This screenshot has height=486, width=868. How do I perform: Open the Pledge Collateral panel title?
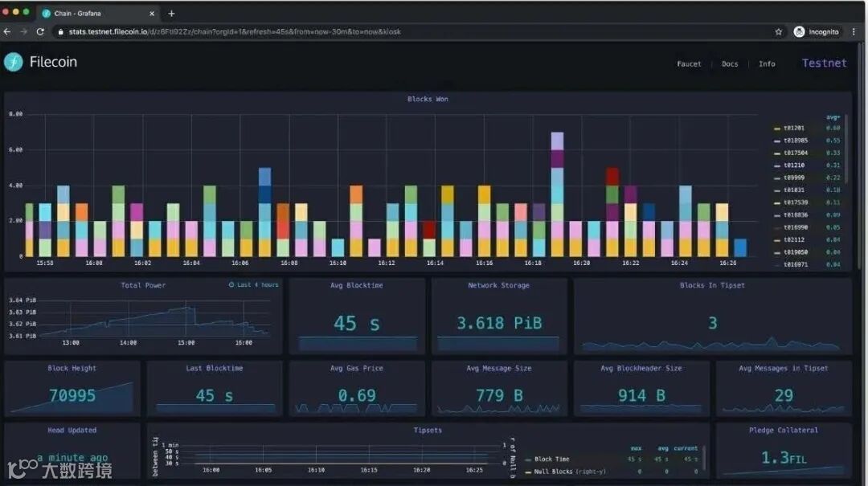click(x=784, y=430)
